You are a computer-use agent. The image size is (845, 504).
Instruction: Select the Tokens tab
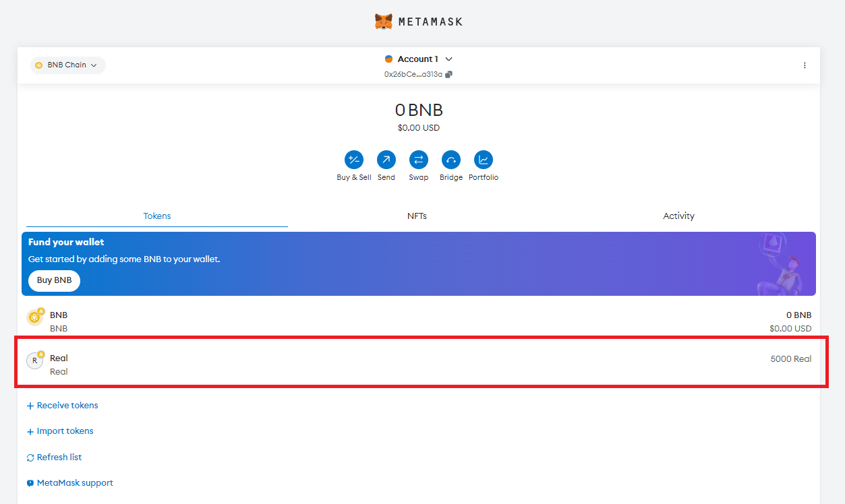[157, 216]
